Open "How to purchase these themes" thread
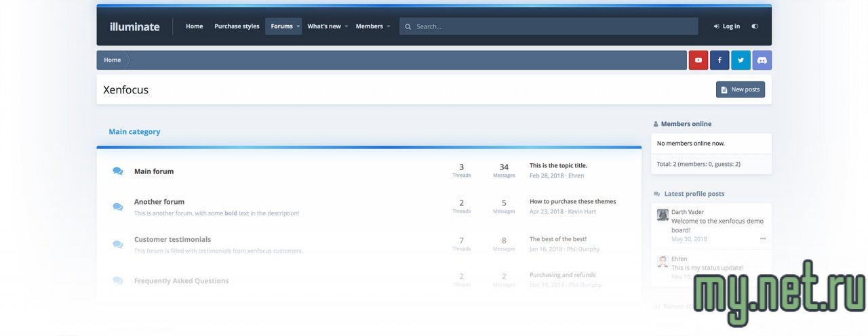The width and height of the screenshot is (868, 336). click(572, 201)
